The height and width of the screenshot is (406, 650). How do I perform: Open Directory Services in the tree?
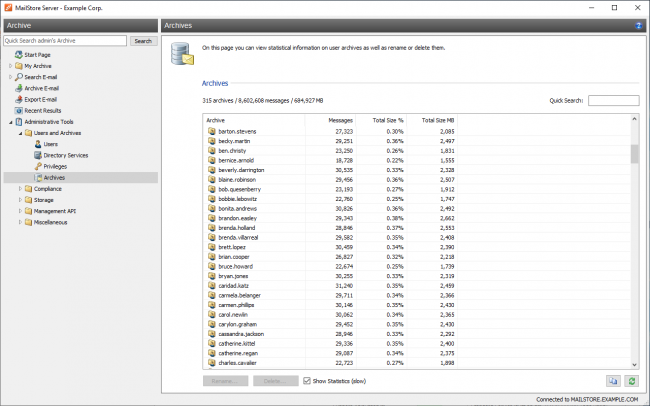coord(65,155)
